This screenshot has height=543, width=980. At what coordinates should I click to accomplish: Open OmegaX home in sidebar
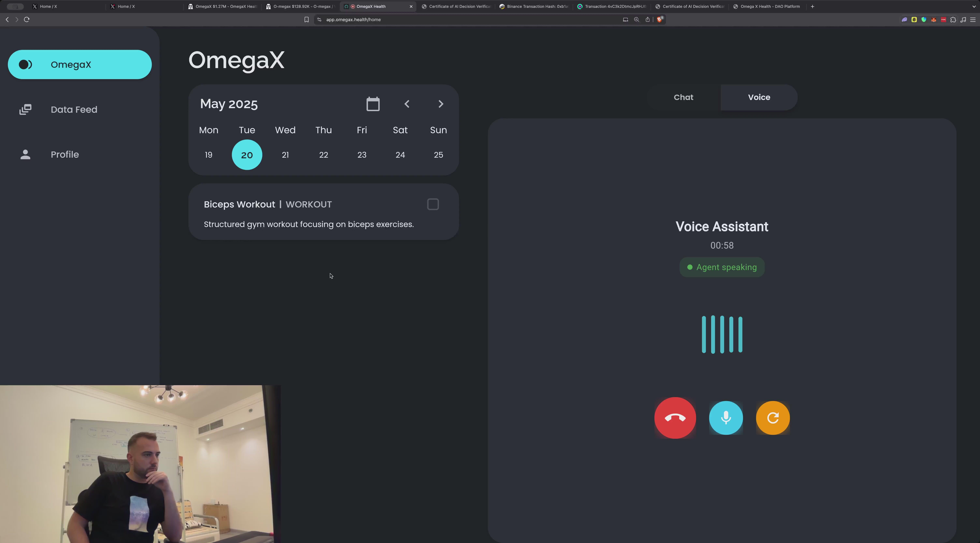(79, 65)
